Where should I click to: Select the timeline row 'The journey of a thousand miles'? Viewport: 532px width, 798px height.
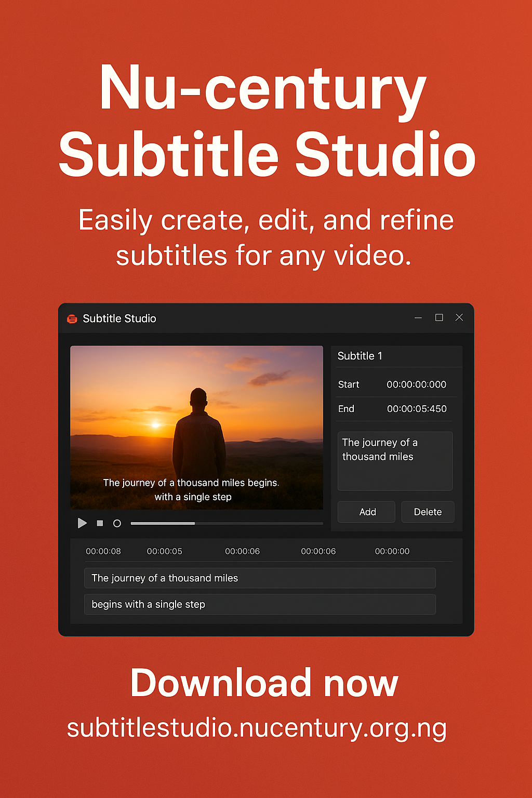coord(260,578)
